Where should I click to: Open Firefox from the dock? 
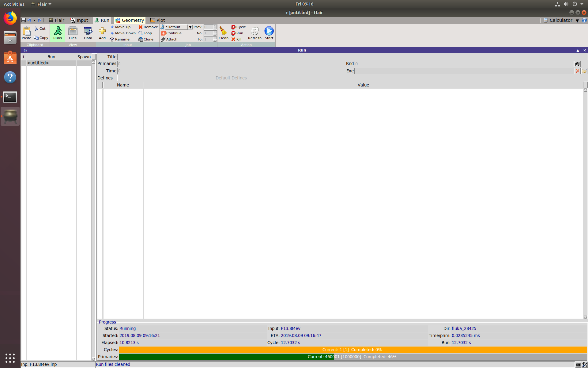tap(10, 18)
